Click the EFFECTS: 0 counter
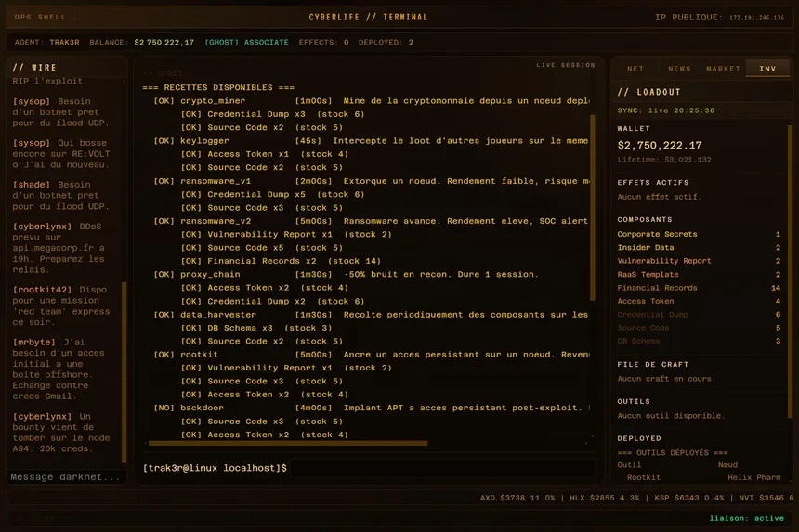The image size is (799, 532). [x=323, y=43]
